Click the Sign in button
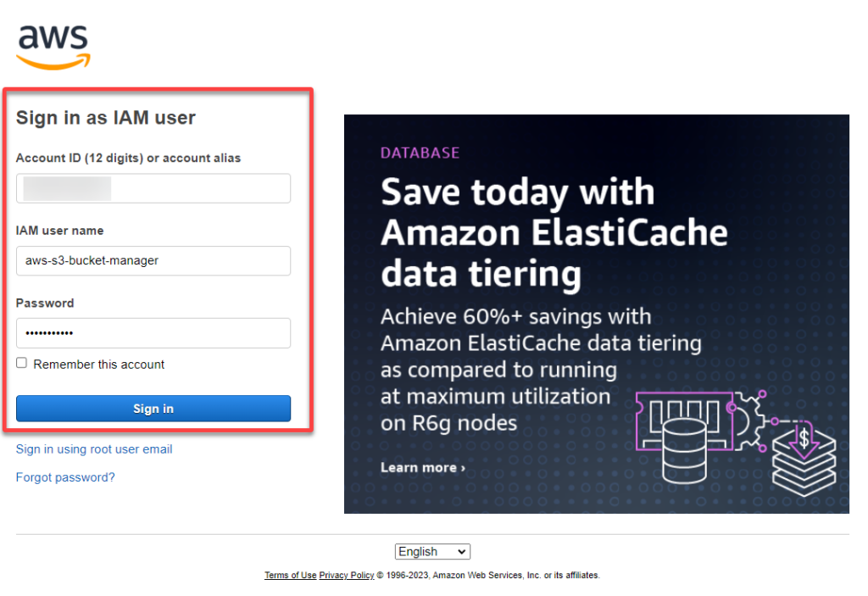This screenshot has width=868, height=596. click(x=153, y=409)
